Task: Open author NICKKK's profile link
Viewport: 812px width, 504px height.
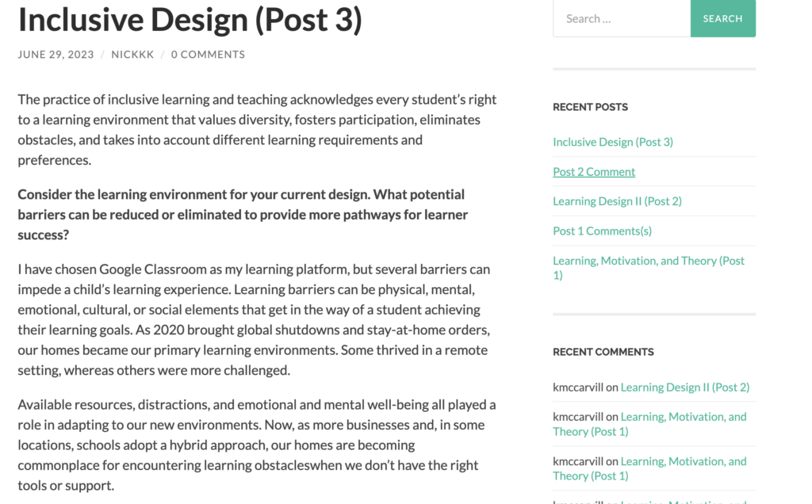Action: point(132,55)
